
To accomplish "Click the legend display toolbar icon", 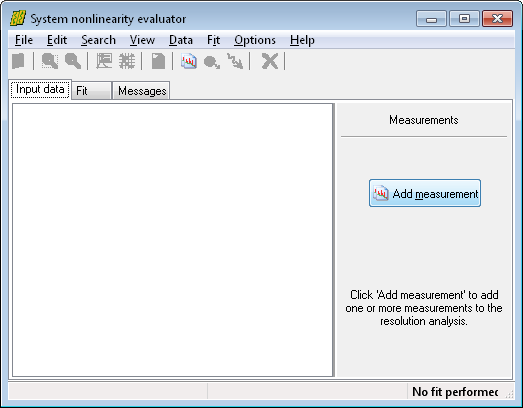I will click(104, 61).
